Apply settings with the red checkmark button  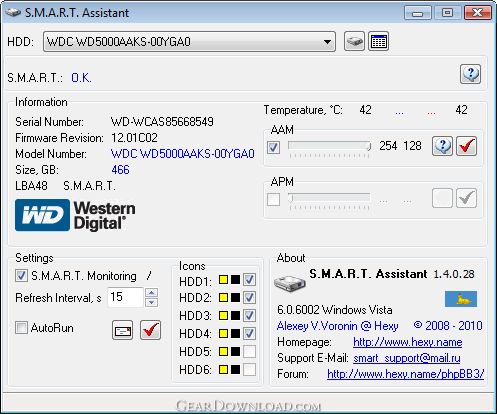coord(150,330)
